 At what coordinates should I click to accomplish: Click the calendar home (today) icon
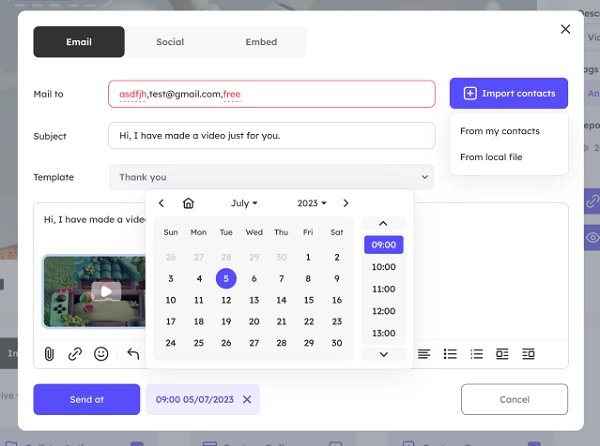click(x=188, y=203)
